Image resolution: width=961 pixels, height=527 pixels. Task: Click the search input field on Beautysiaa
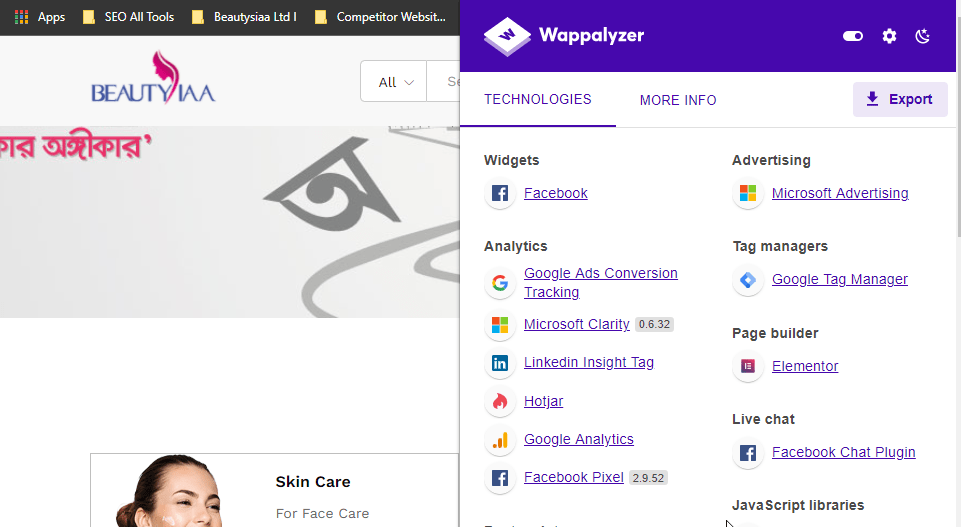443,82
